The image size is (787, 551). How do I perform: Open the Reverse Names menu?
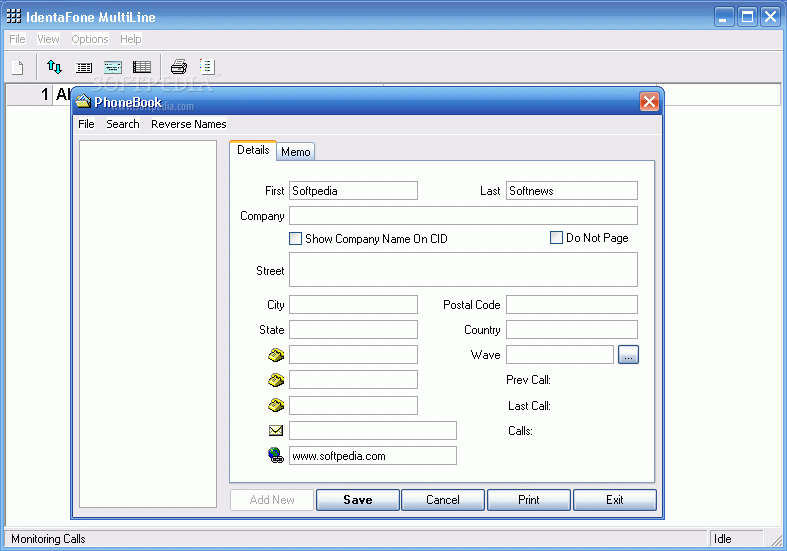tap(189, 124)
